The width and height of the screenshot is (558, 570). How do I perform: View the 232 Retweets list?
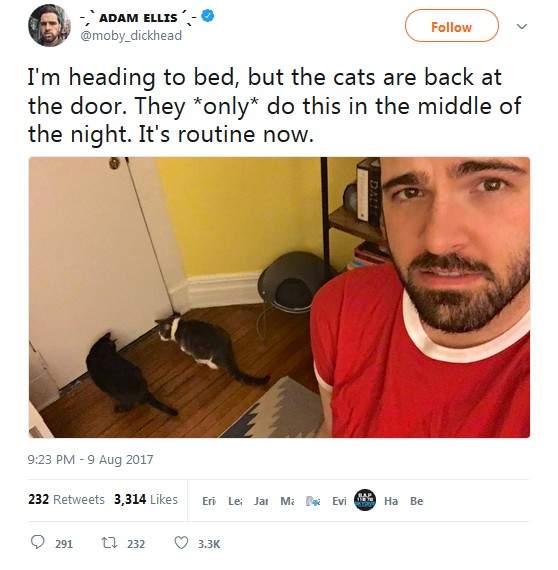[x=66, y=499]
